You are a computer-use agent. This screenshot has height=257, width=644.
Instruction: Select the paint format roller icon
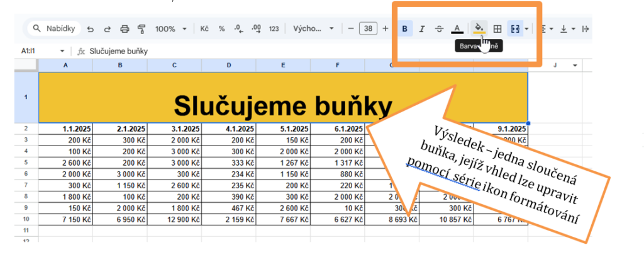pyautogui.click(x=142, y=29)
